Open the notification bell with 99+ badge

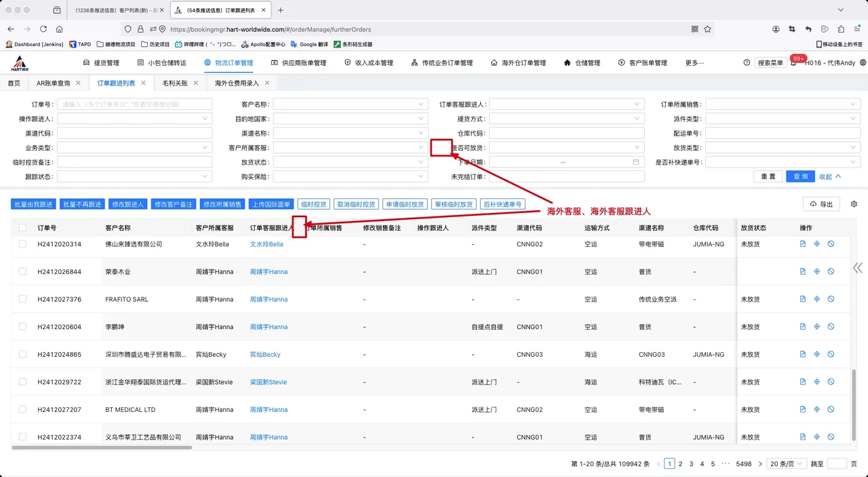coord(794,62)
